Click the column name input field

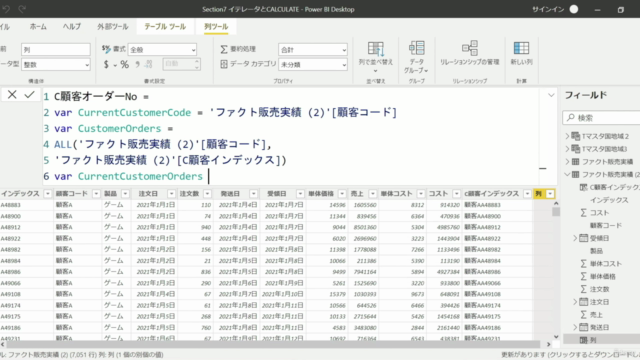pos(56,49)
